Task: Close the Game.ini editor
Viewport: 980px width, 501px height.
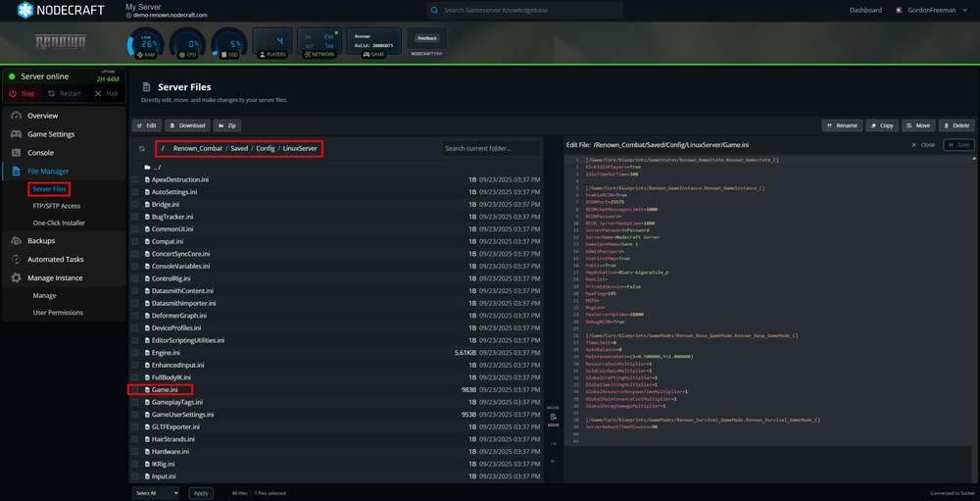Action: 923,144
